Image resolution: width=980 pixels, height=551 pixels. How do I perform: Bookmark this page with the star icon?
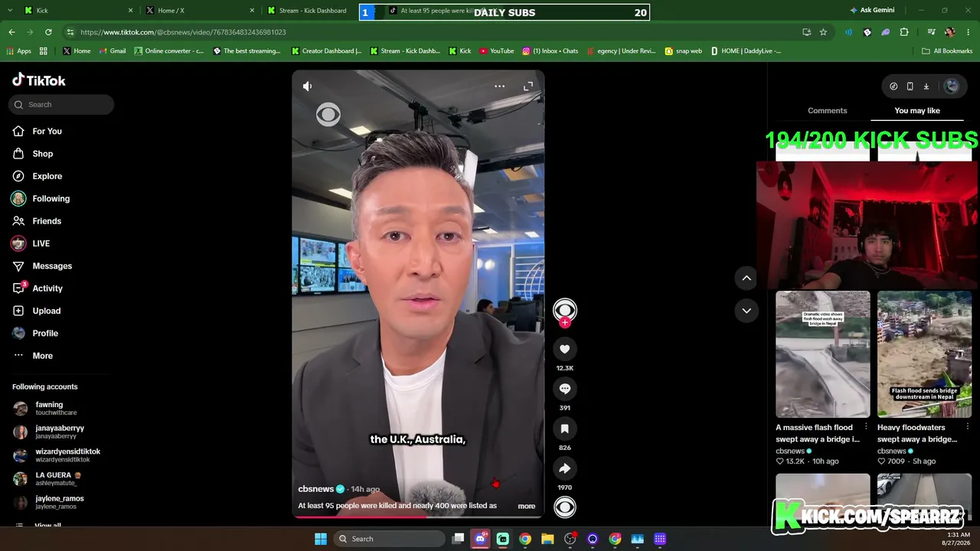coord(823,32)
